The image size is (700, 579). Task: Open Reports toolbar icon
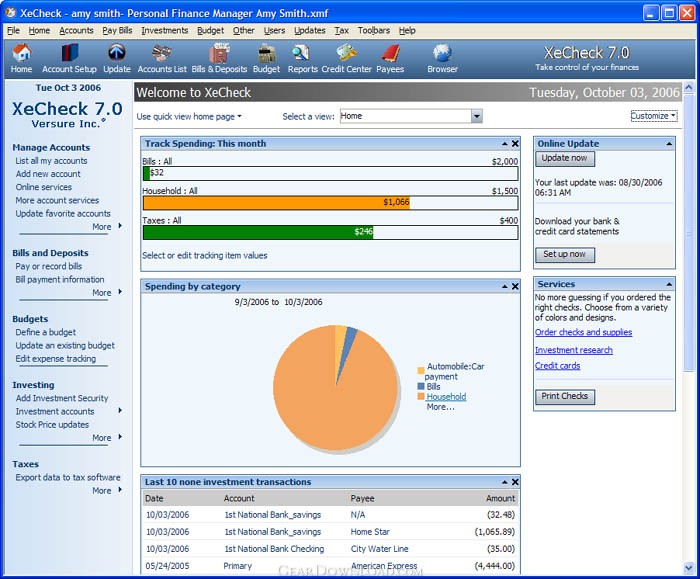tap(302, 58)
